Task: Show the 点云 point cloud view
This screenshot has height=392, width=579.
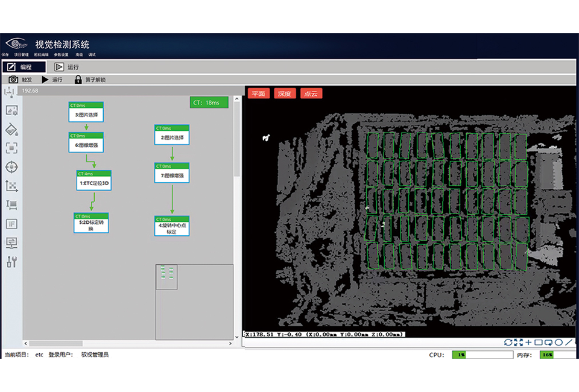Action: coord(311,93)
